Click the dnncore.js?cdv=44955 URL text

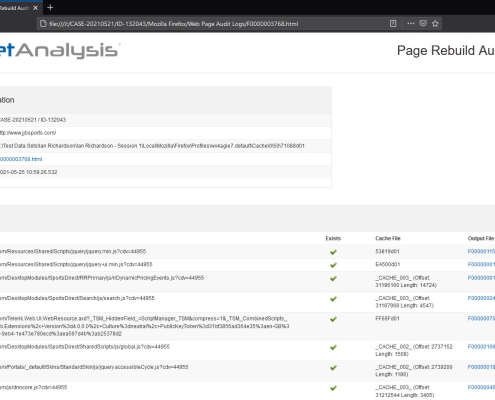(34, 387)
